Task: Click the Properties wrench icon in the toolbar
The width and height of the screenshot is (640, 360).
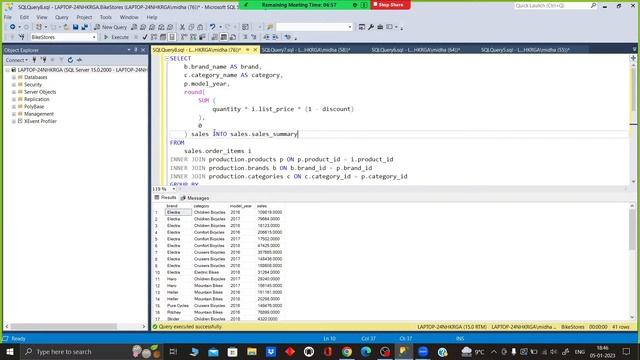Action: tap(371, 27)
